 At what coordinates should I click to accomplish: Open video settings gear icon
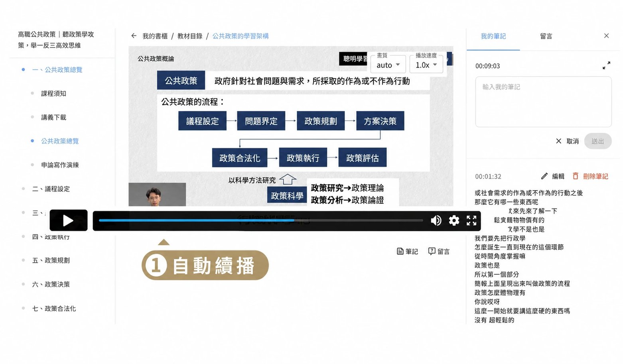454,220
